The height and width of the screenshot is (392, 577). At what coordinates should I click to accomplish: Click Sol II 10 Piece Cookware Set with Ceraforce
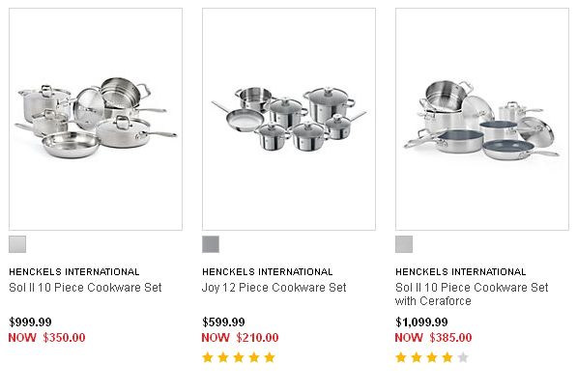pyautogui.click(x=472, y=294)
